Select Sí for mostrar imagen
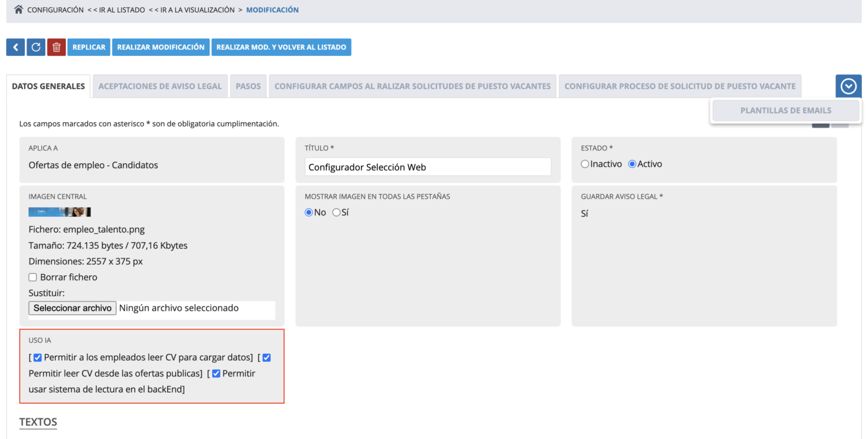 336,212
